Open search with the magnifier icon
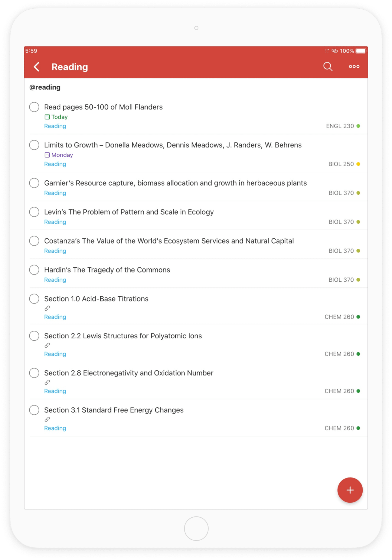Image resolution: width=392 pixels, height=560 pixels. (x=328, y=66)
